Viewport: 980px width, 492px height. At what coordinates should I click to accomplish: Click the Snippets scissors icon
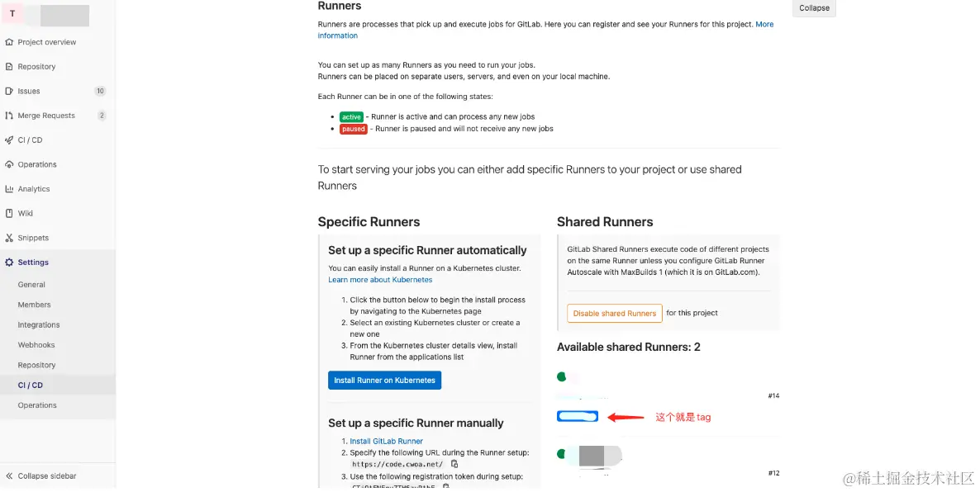click(9, 238)
